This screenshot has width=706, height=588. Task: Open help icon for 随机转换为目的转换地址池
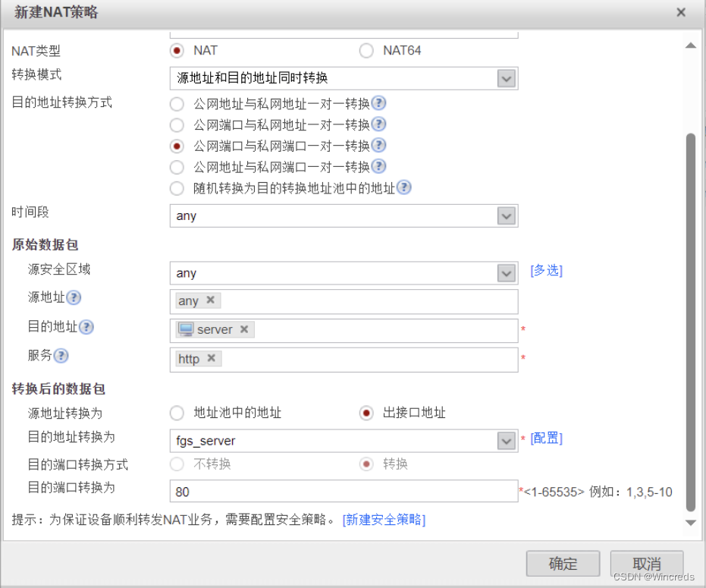[404, 187]
